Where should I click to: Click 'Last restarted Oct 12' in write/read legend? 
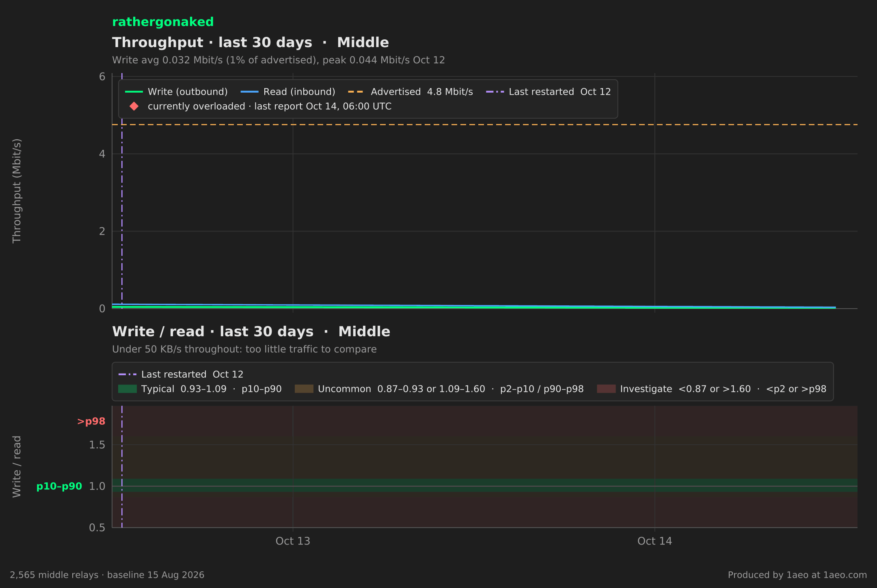tap(192, 374)
